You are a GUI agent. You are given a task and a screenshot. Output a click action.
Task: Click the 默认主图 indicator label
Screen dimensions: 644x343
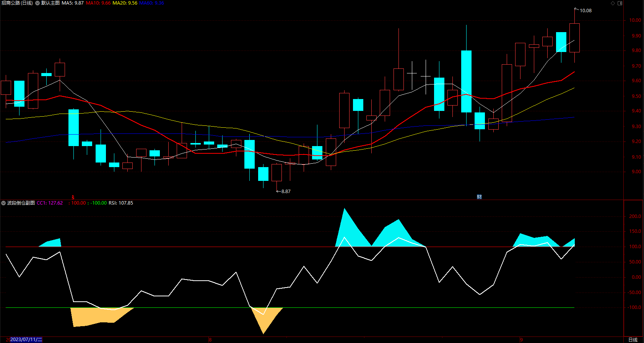pos(50,3)
